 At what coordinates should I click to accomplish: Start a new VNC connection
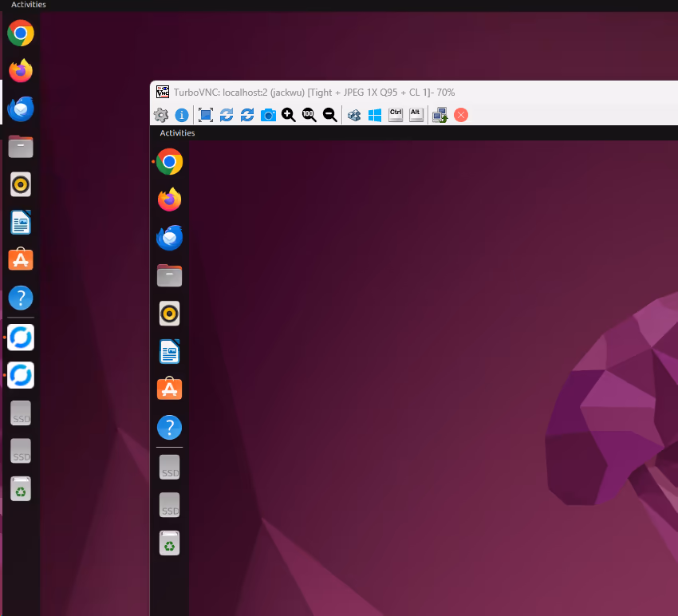(439, 115)
